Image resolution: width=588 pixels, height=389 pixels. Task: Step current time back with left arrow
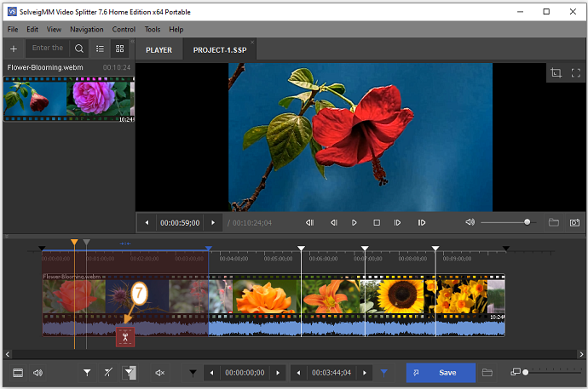147,223
